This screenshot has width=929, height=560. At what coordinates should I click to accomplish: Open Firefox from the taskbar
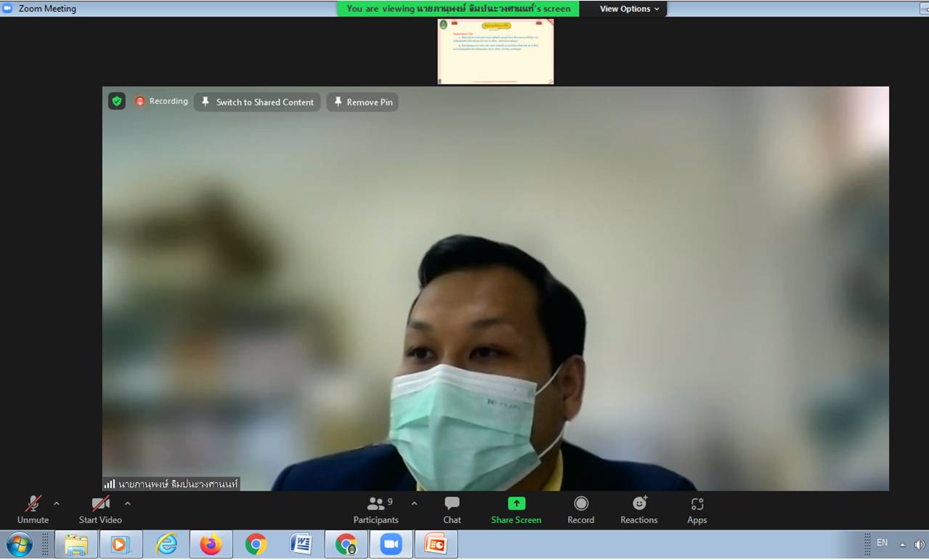(x=211, y=544)
